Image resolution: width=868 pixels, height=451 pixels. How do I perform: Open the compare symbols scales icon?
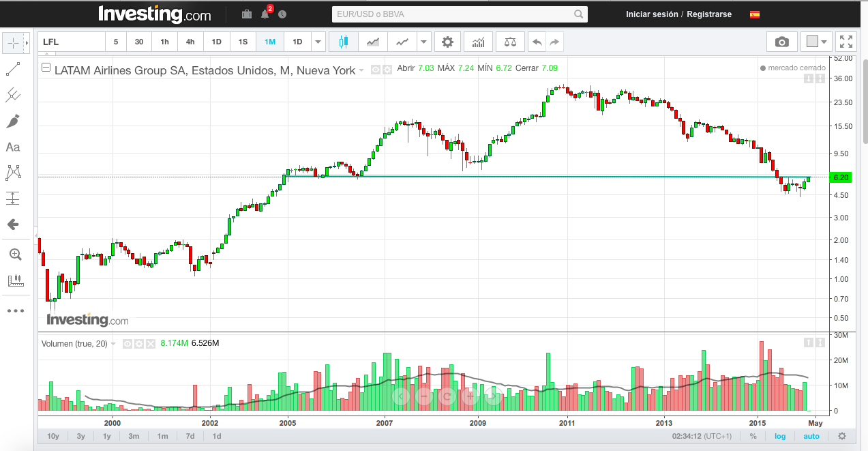[x=510, y=42]
